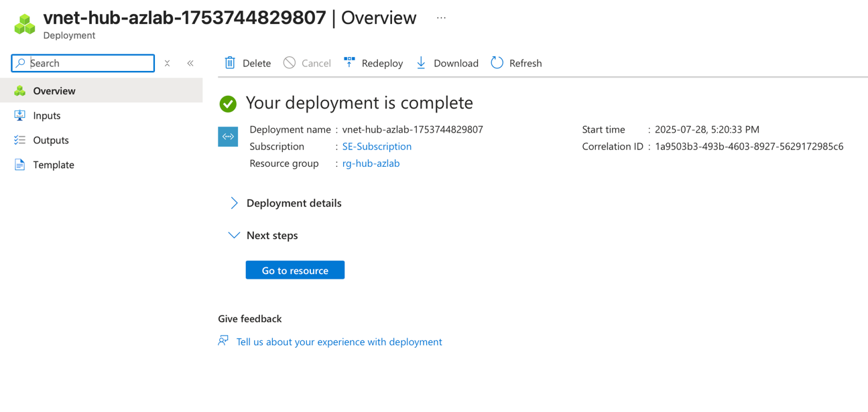Click the Go to resource button
The width and height of the screenshot is (868, 412).
click(295, 270)
